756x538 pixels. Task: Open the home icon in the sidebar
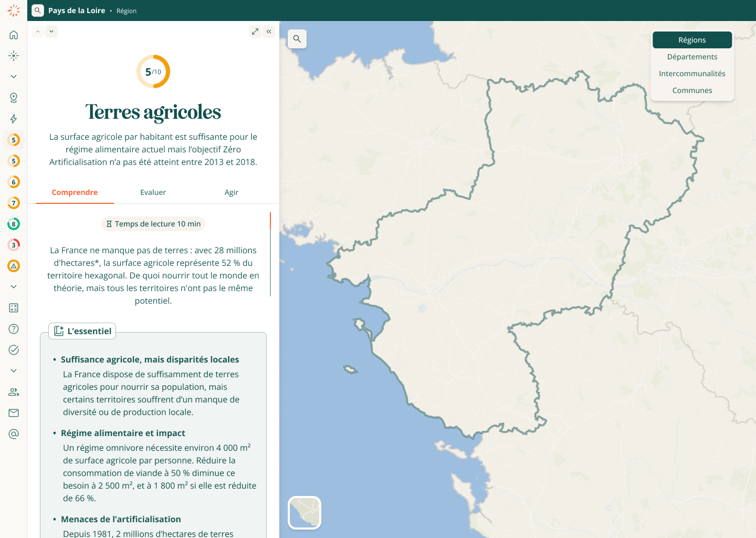(x=14, y=35)
